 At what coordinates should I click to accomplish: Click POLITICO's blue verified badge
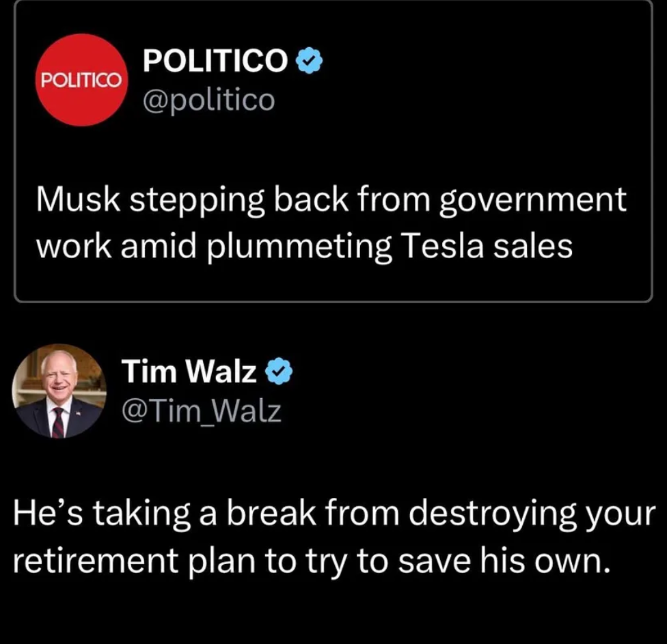point(309,61)
